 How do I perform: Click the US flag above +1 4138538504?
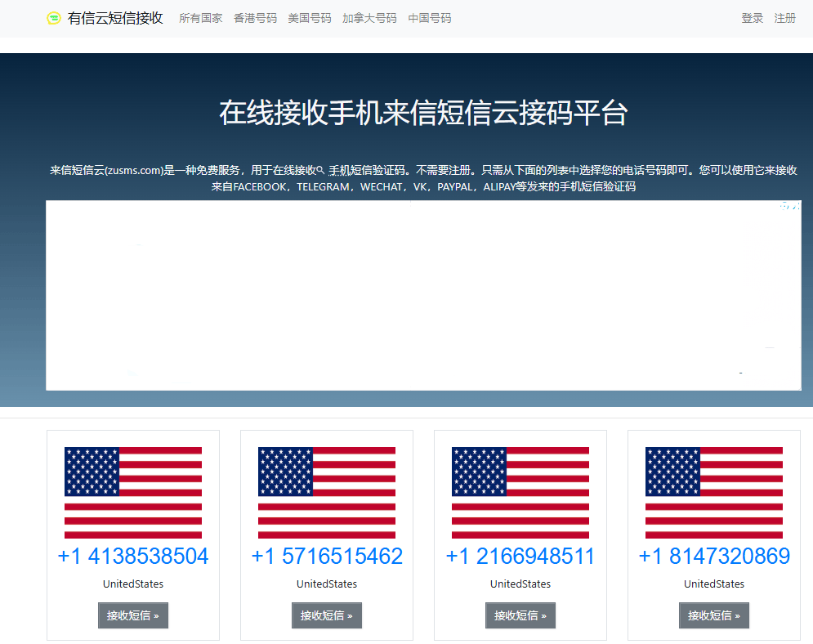[133, 493]
